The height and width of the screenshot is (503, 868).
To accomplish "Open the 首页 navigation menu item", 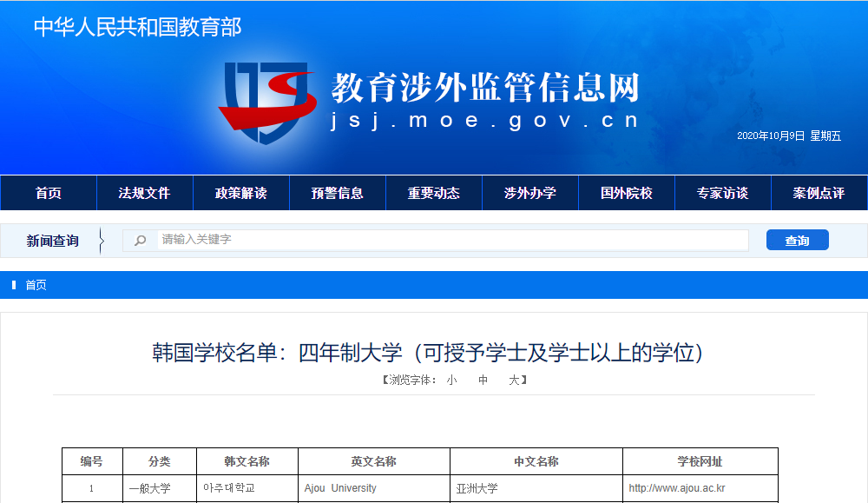I will tap(49, 193).
